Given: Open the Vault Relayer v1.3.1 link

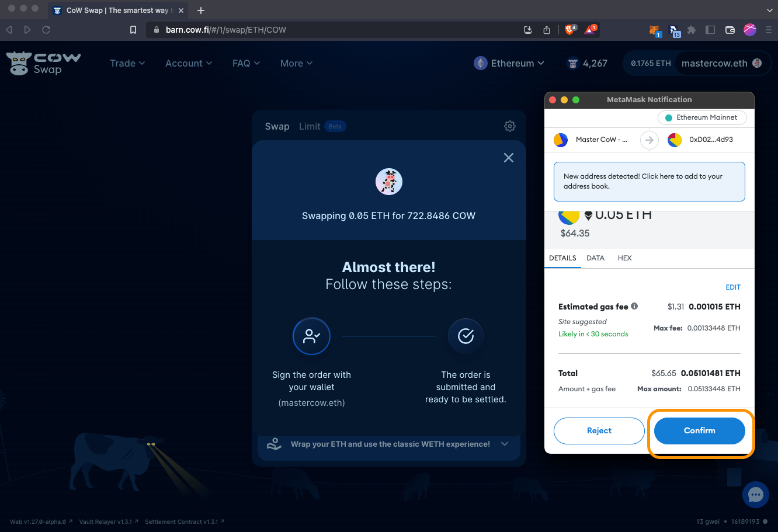Looking at the screenshot, I should (x=105, y=521).
